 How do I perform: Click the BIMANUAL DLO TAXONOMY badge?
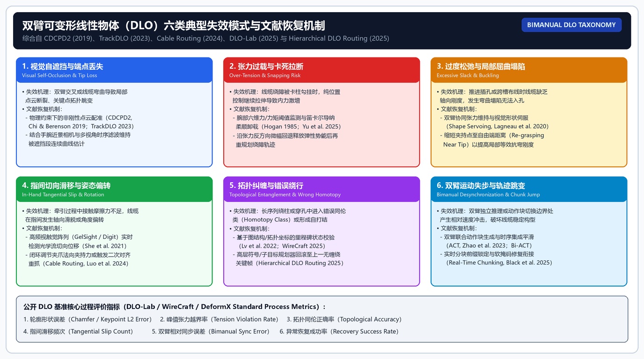click(571, 25)
